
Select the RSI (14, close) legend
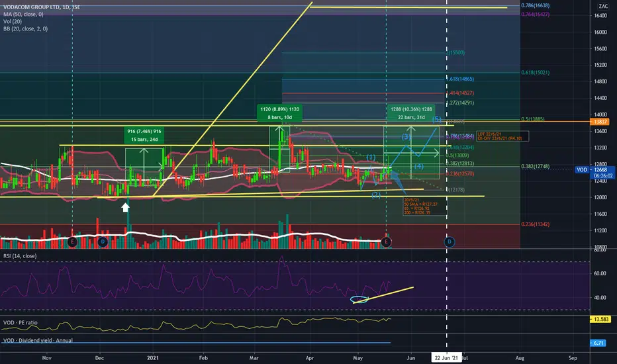(20, 255)
